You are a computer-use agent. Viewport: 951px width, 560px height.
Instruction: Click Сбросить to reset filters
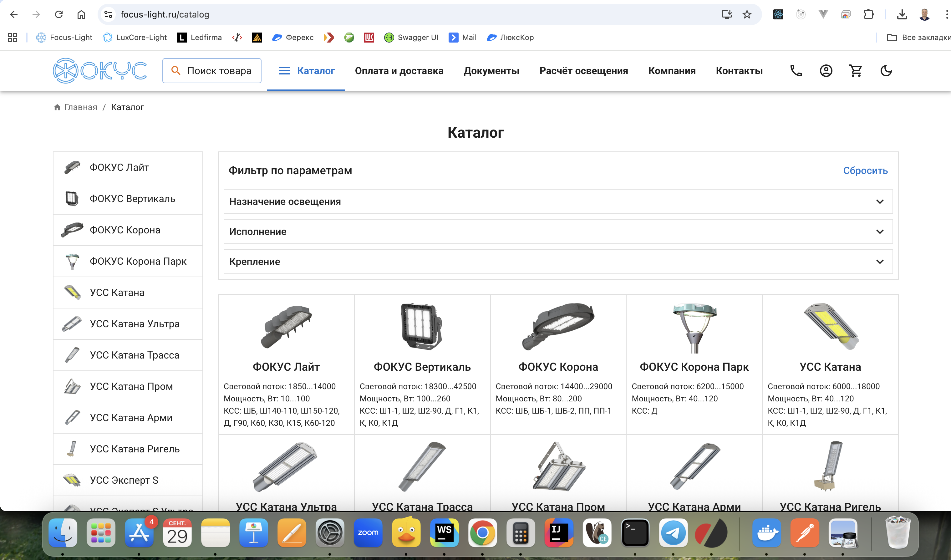(865, 171)
